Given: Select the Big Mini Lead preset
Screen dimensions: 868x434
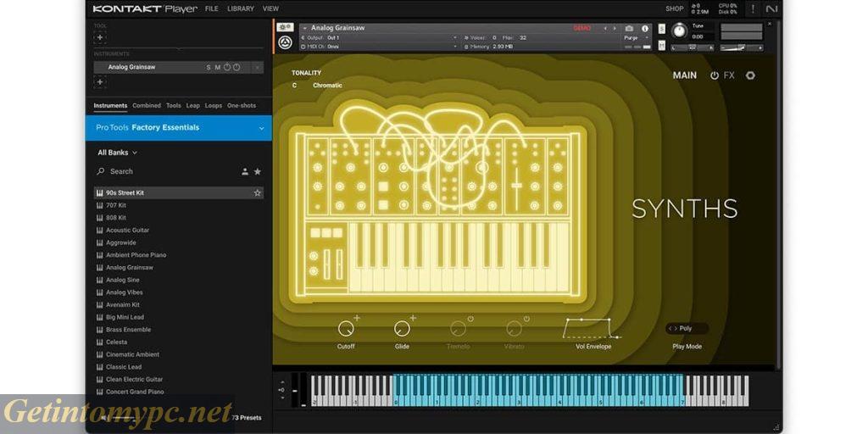Looking at the screenshot, I should coord(179,317).
